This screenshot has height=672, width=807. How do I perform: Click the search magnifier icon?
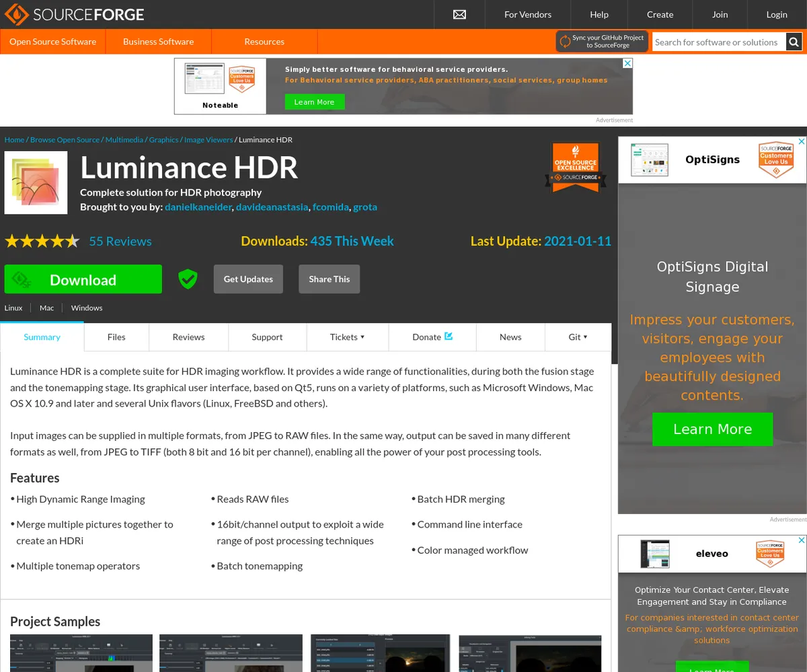(x=794, y=42)
